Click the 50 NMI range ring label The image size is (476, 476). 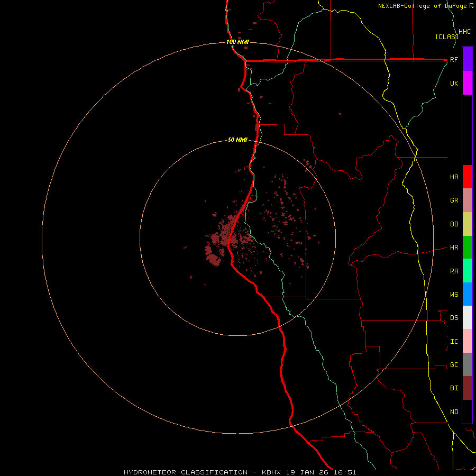click(237, 140)
